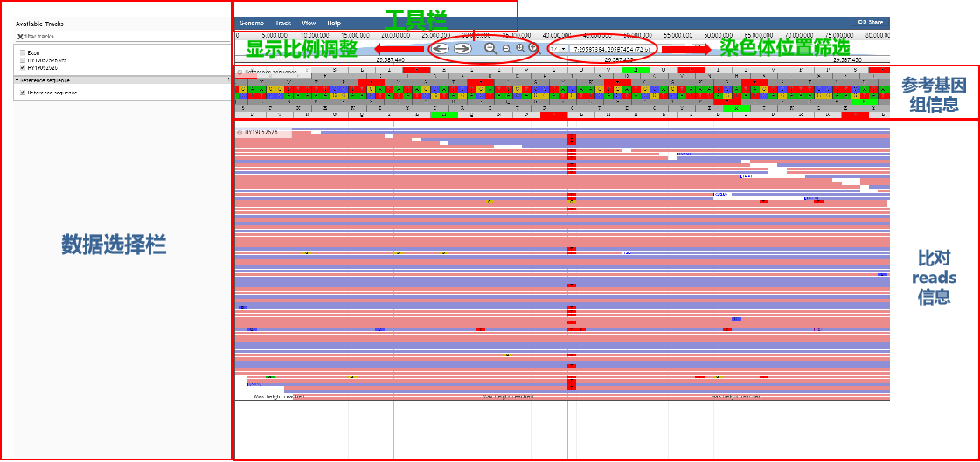
Task: Click the HY19052526 track label in viewer
Action: (x=263, y=133)
